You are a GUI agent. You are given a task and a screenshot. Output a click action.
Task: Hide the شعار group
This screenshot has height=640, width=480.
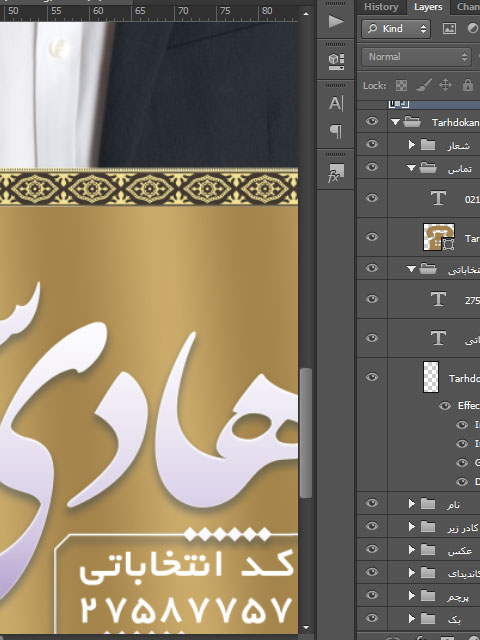click(372, 144)
